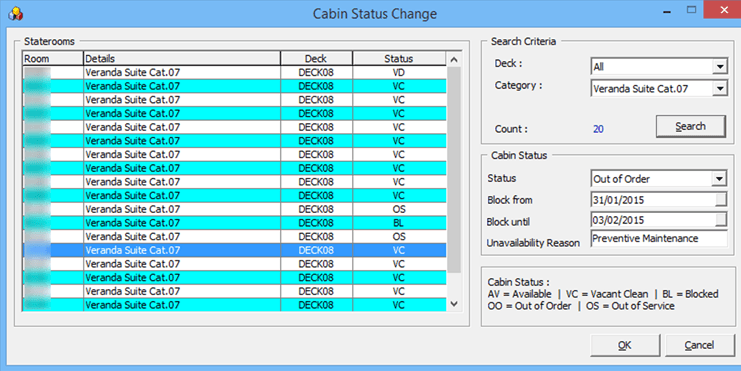Viewport: 741px width, 371px height.
Task: Click the Details column header
Action: [x=181, y=59]
